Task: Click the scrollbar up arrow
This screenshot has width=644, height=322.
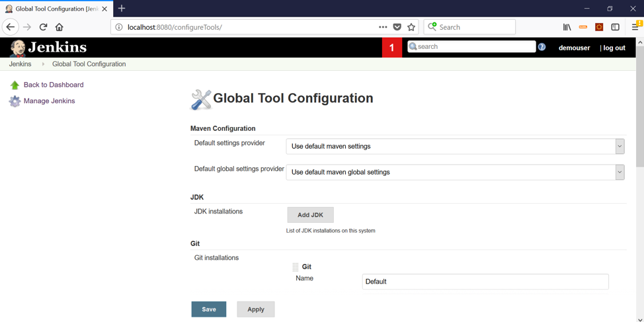Action: click(640, 42)
